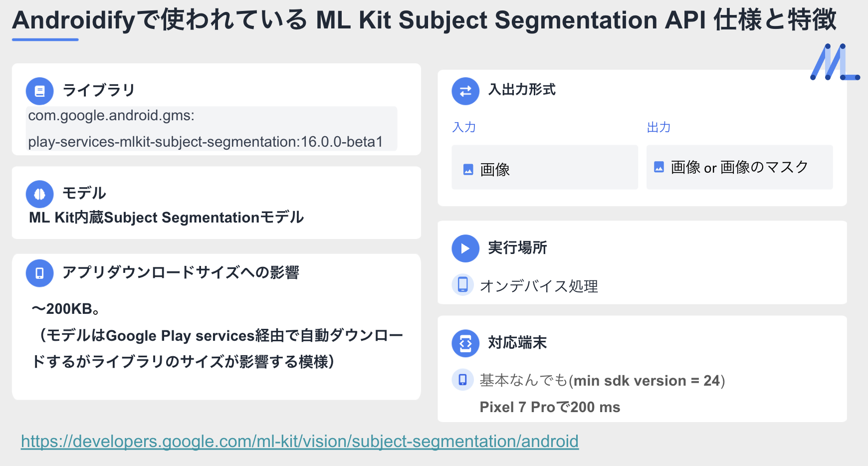Click the blue 出力 label
This screenshot has height=466, width=868.
(658, 127)
